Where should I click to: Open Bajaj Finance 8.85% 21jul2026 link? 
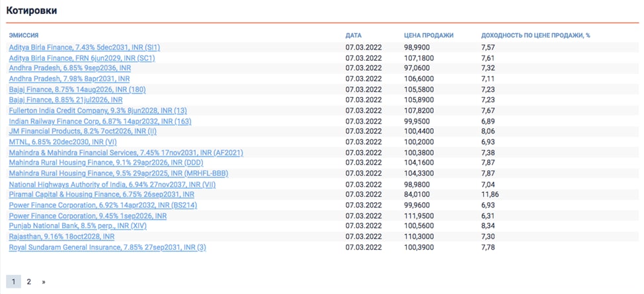[65, 100]
